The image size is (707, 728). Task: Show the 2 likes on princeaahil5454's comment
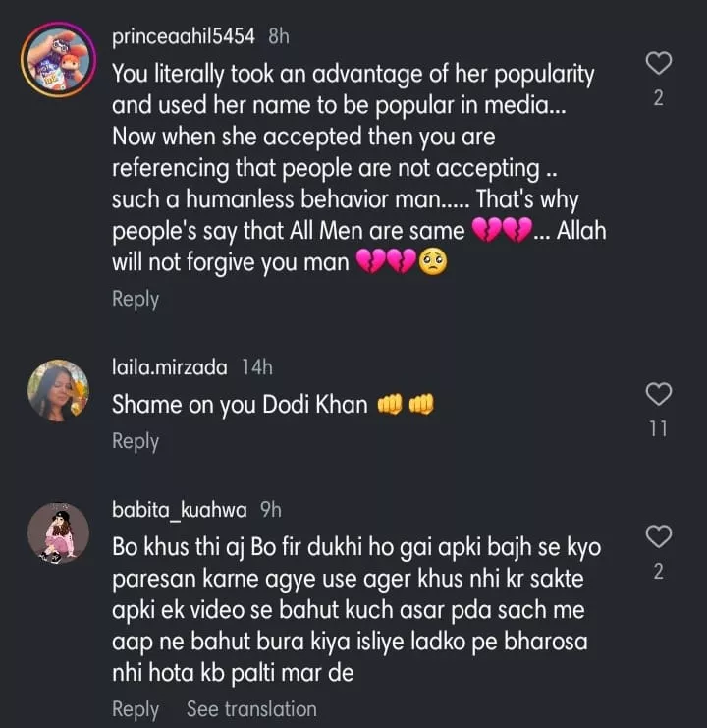tap(659, 98)
